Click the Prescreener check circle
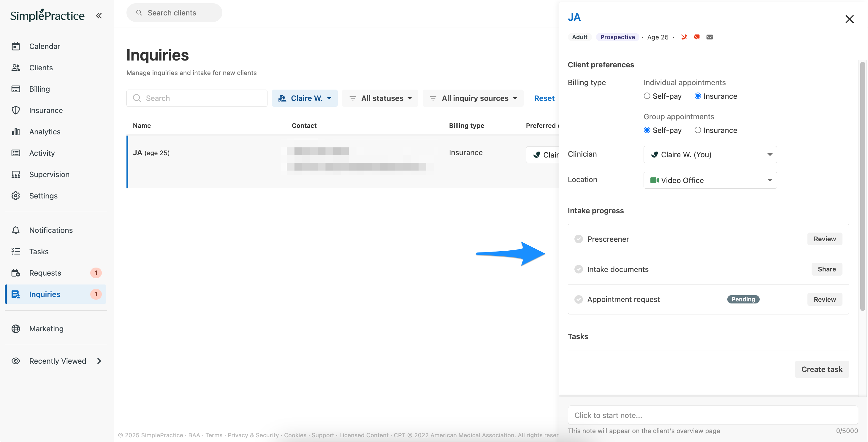 coord(579,239)
